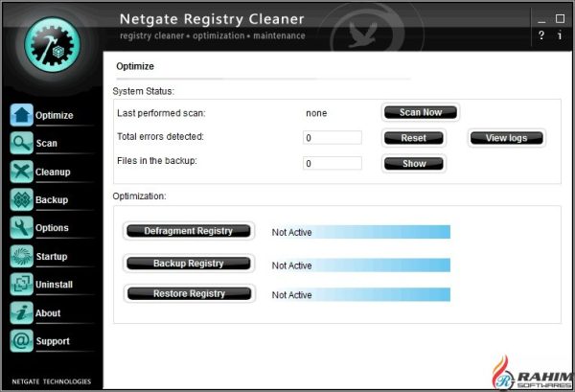Click the 'none' last scan value
Image resolution: width=575 pixels, height=392 pixels.
(316, 113)
